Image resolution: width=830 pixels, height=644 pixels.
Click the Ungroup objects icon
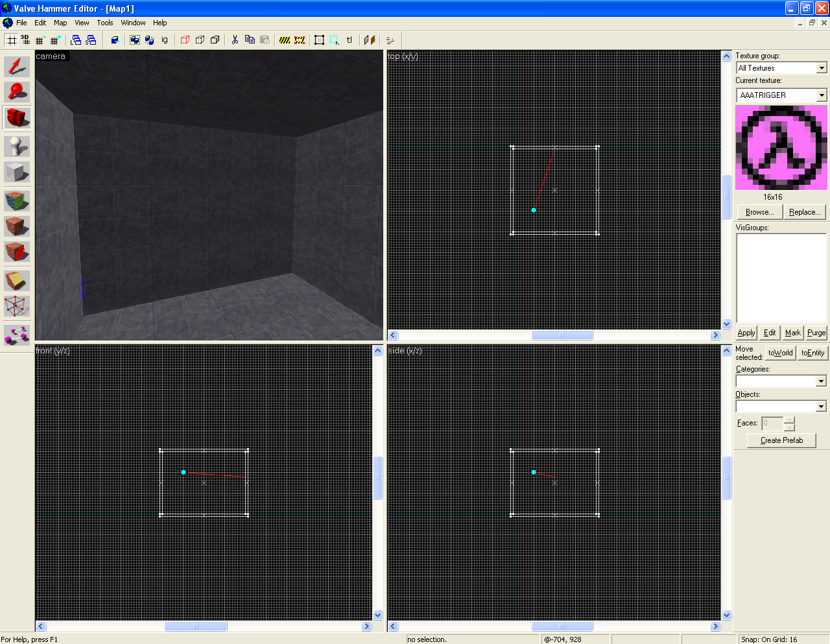[x=150, y=40]
